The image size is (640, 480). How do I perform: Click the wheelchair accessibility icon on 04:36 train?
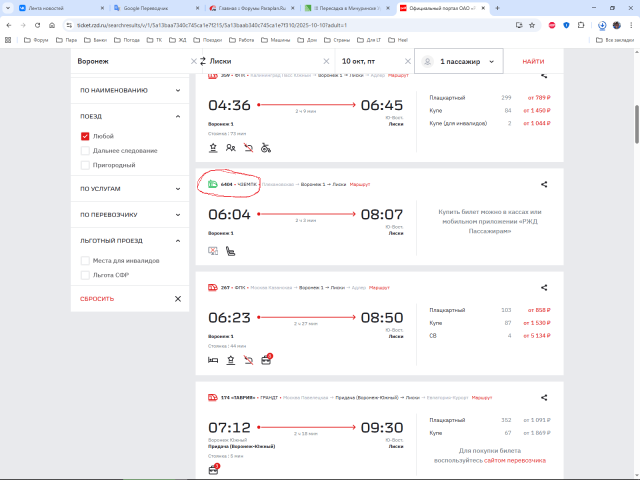(265, 147)
